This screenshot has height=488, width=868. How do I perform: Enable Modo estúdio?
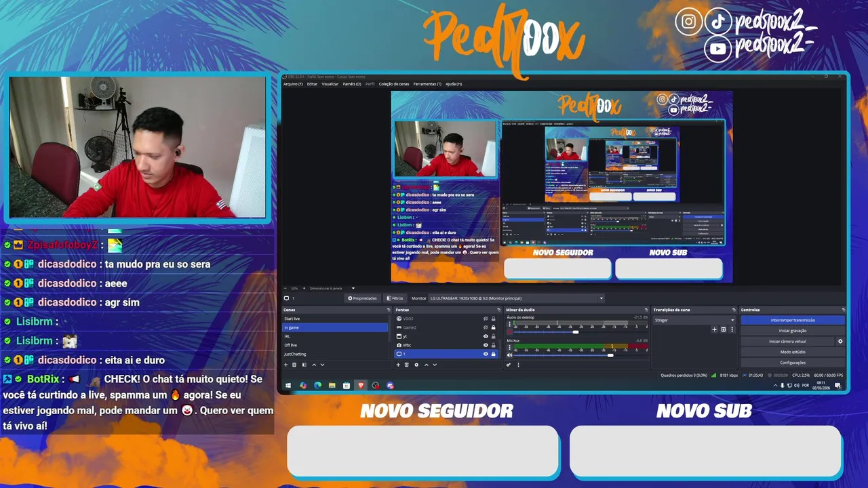click(793, 352)
